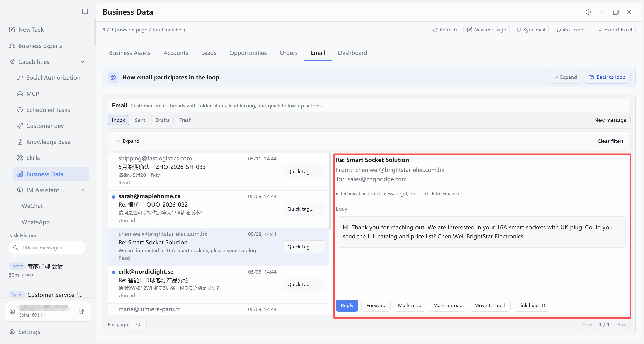This screenshot has height=344, width=644.
Task: Expand the email loop explanation
Action: pyautogui.click(x=565, y=77)
